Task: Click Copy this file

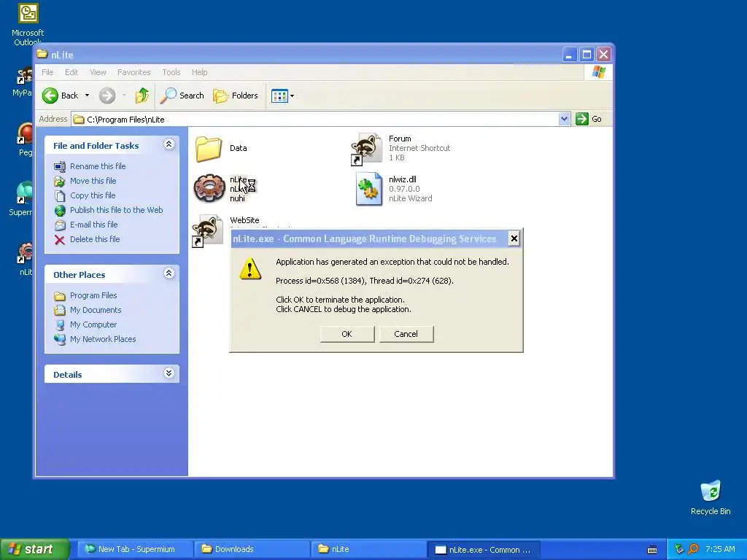Action: tap(93, 195)
